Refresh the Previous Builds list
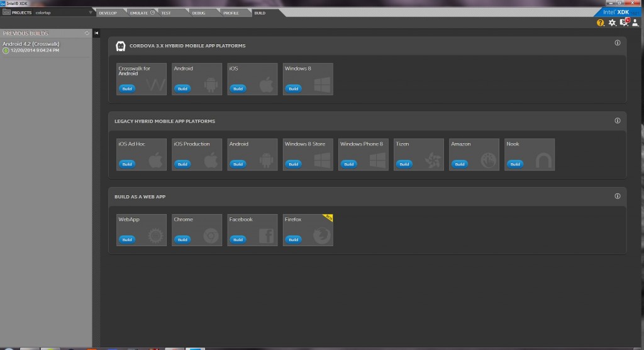 pos(87,33)
